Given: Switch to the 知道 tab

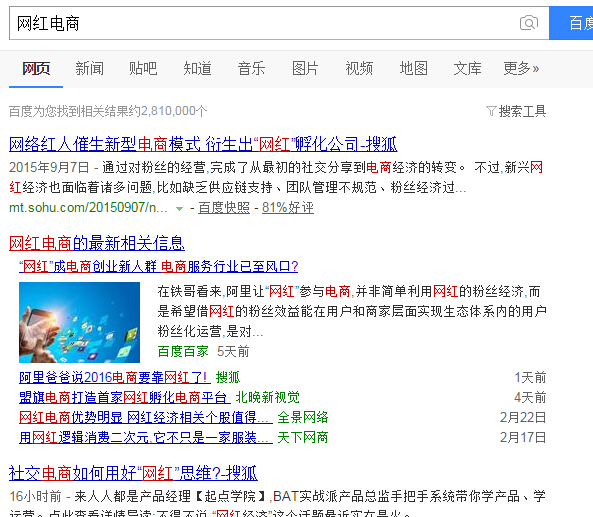Looking at the screenshot, I should pyautogui.click(x=197, y=69).
